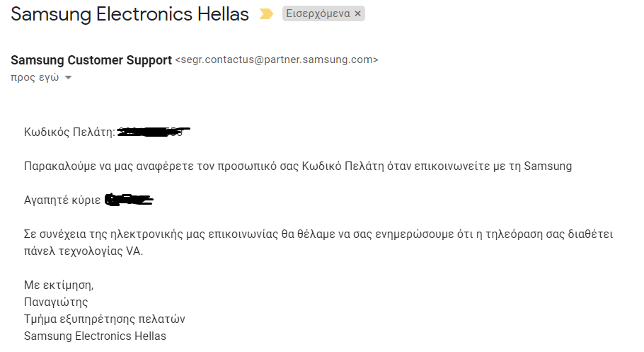This screenshot has width=644, height=352.
Task: Click the line starting Σε συνέχεια της ηλεκτρονικής
Action: [x=318, y=234]
